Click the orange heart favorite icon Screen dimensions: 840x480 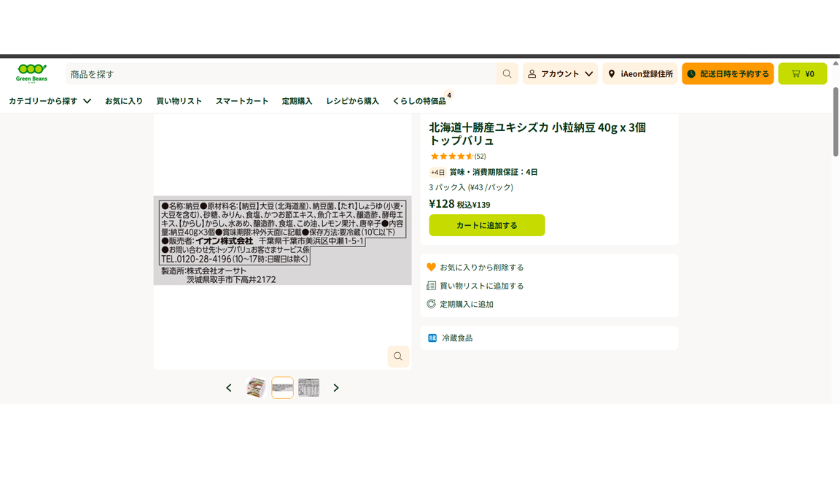coord(431,267)
